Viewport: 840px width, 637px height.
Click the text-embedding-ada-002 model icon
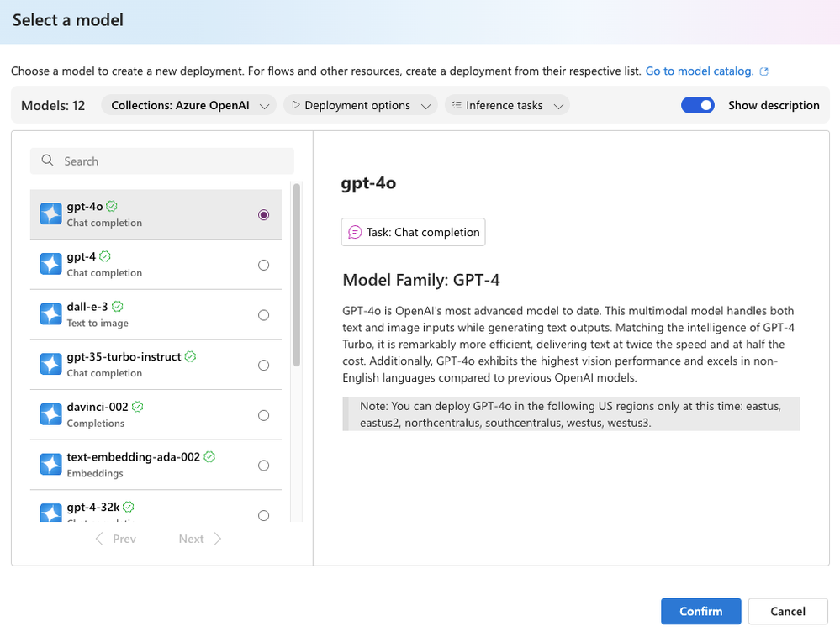pyautogui.click(x=51, y=465)
